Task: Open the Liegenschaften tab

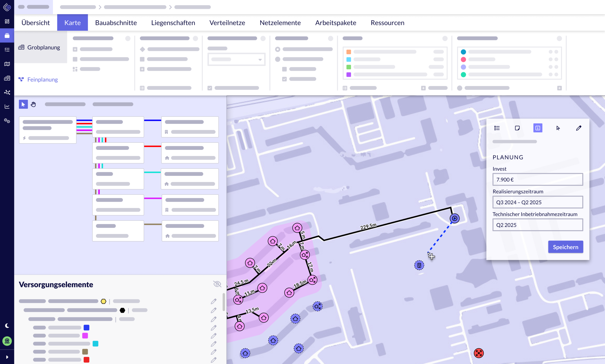Action: pyautogui.click(x=173, y=22)
